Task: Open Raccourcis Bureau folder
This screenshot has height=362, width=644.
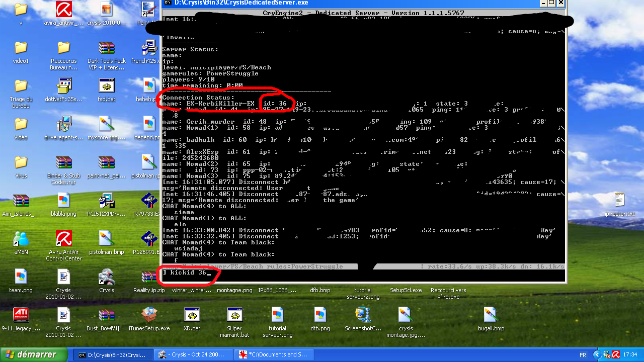Action: [x=63, y=48]
